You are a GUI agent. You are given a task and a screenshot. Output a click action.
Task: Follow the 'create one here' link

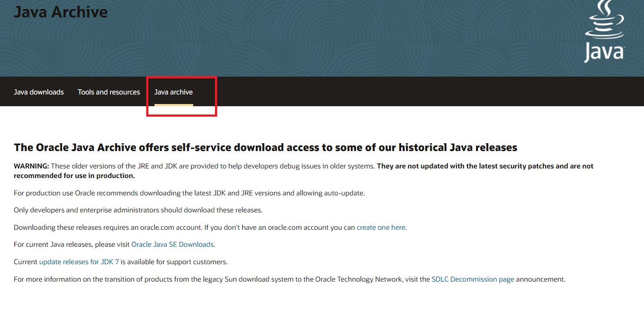pos(381,227)
